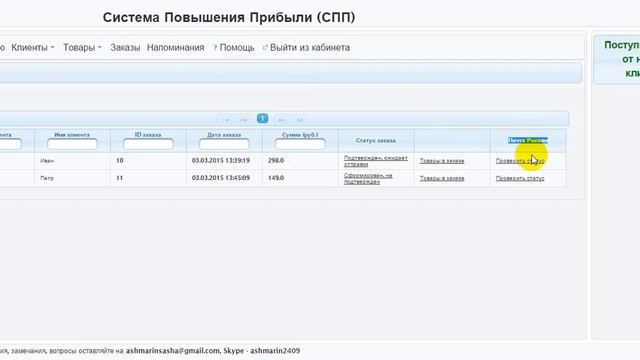Go to the last page in paginator
The height and width of the screenshot is (360, 640).
300,120
